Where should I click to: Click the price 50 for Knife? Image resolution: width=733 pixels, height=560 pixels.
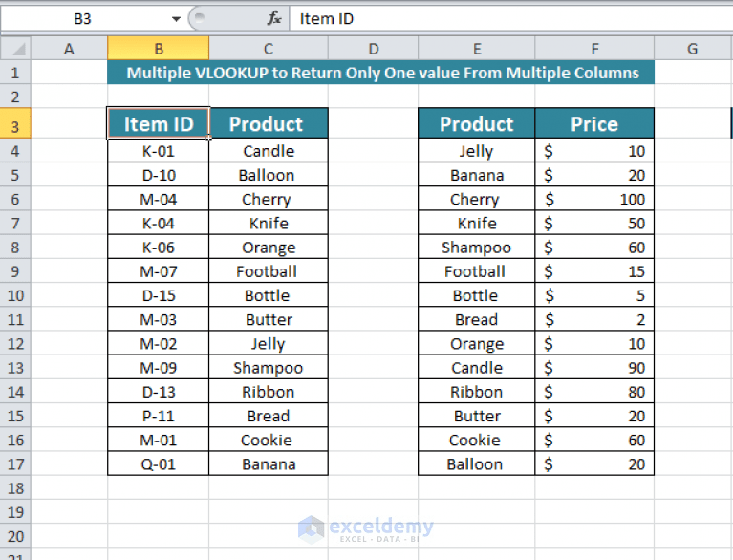594,223
